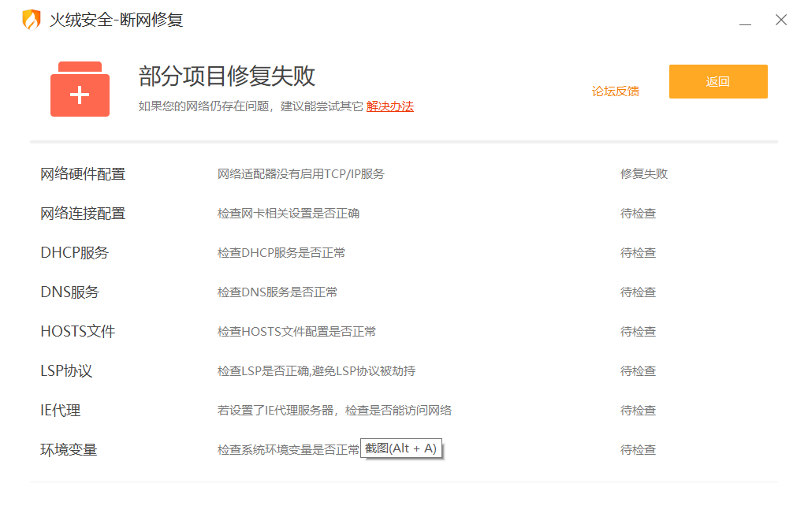Screen dimensions: 808x532
Task: Click the Huorong shield logo in title bar
Action: point(31,20)
